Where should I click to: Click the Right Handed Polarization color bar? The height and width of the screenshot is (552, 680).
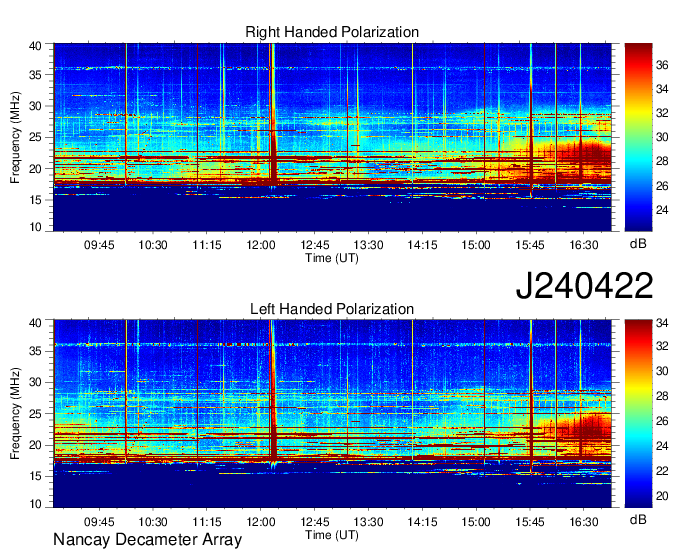click(638, 137)
